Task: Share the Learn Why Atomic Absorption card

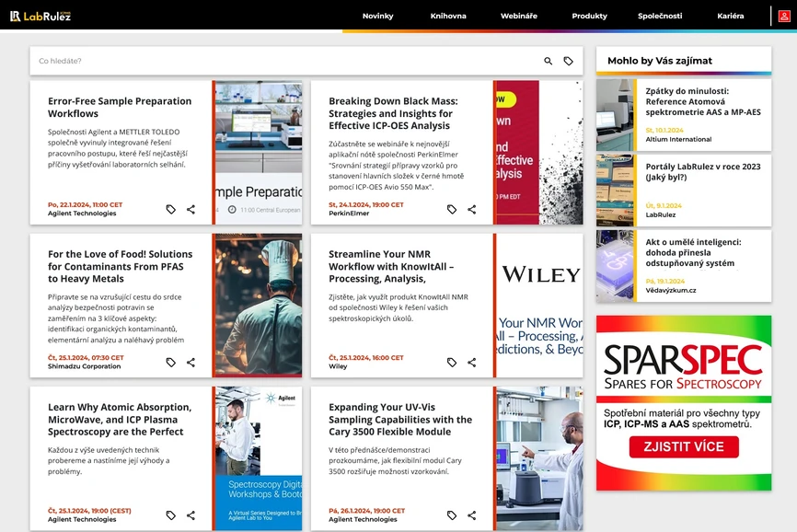Action: point(191,515)
